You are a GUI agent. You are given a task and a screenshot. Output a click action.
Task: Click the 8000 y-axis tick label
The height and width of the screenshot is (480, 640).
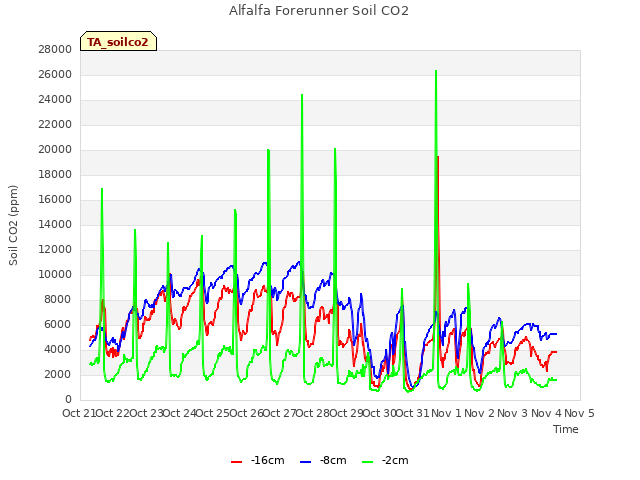point(58,299)
